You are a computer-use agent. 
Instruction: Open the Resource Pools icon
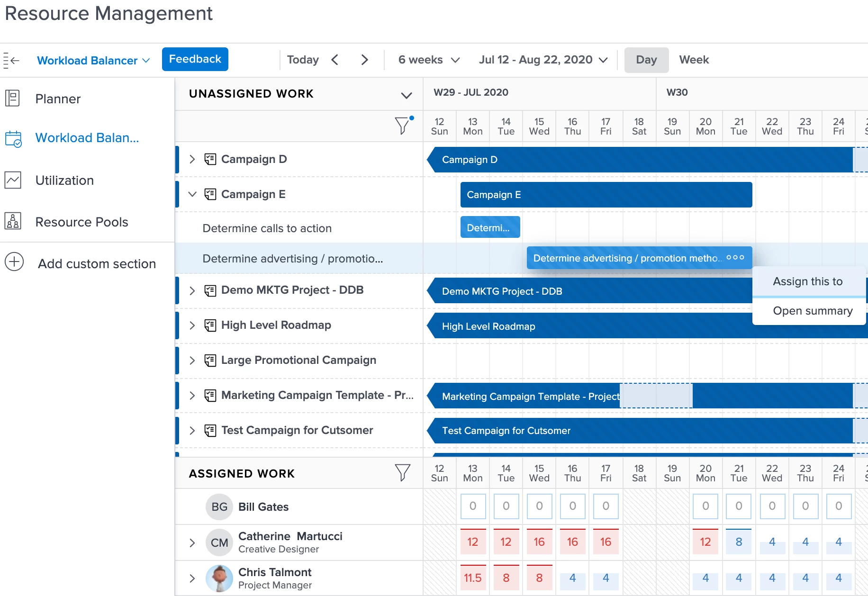pos(13,221)
